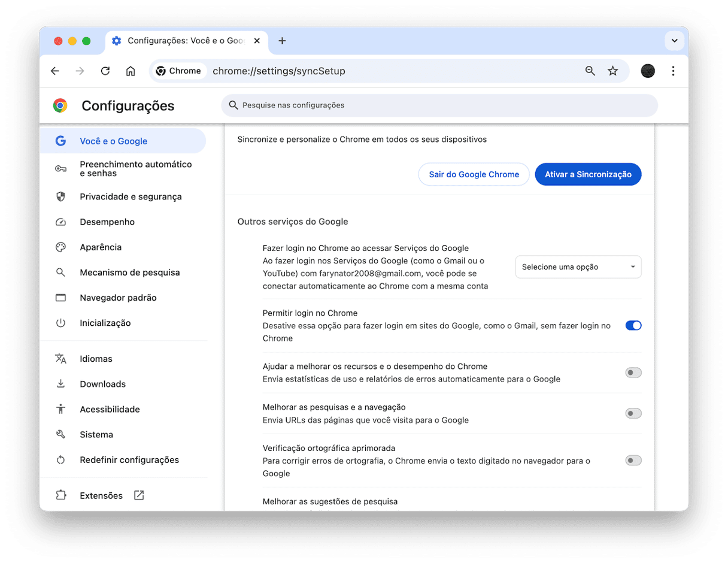Reload the settings page
Image resolution: width=728 pixels, height=563 pixels.
point(105,71)
